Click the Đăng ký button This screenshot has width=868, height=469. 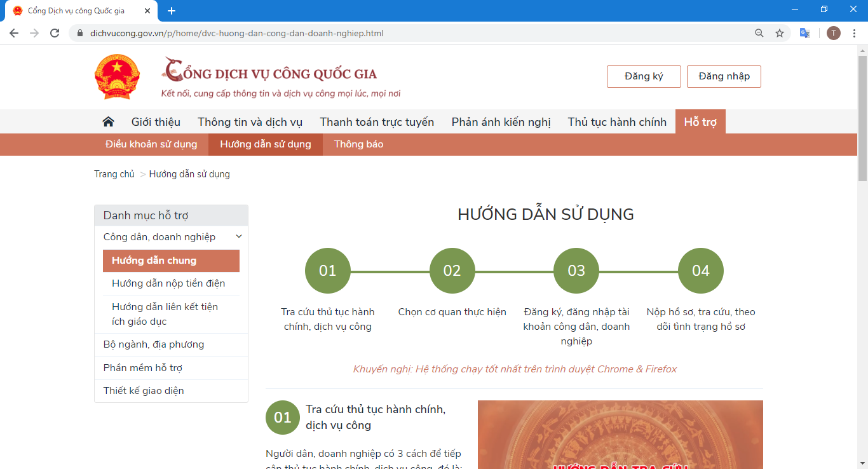click(644, 76)
